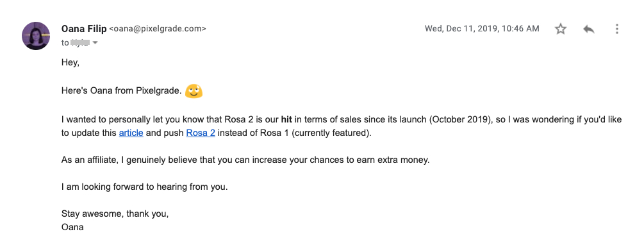The width and height of the screenshot is (644, 252).
Task: Click the "As an affiliate" sentence
Action: [245, 160]
